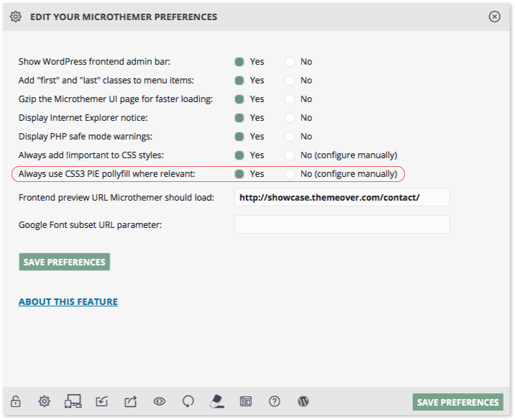Click the Frontend preview URL input field
The width and height of the screenshot is (515, 420).
(x=342, y=197)
